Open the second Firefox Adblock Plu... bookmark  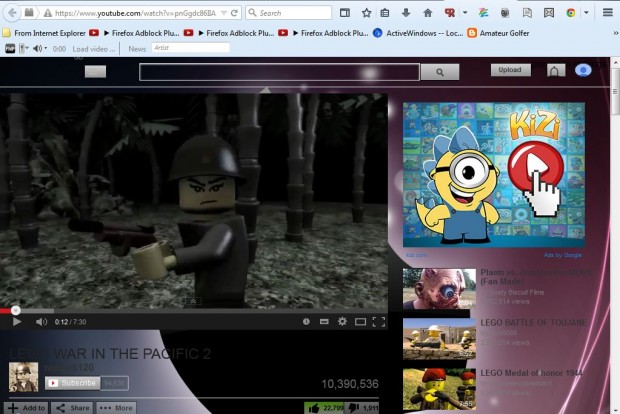click(x=229, y=33)
